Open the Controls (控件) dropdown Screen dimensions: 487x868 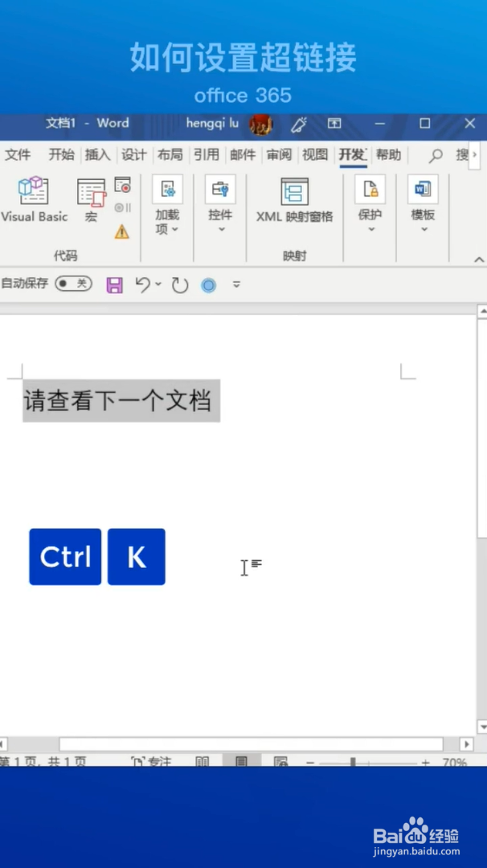(220, 203)
